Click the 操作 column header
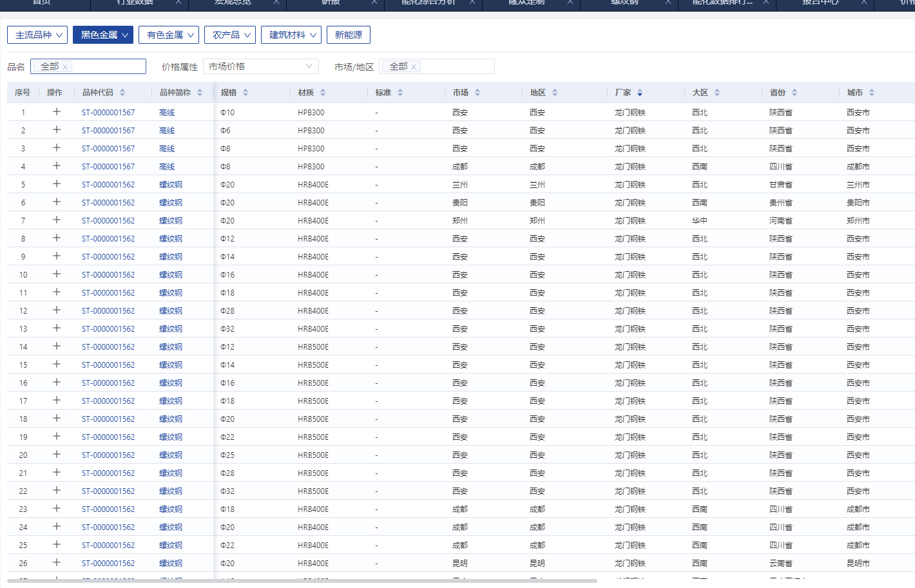The image size is (915, 588). point(55,93)
